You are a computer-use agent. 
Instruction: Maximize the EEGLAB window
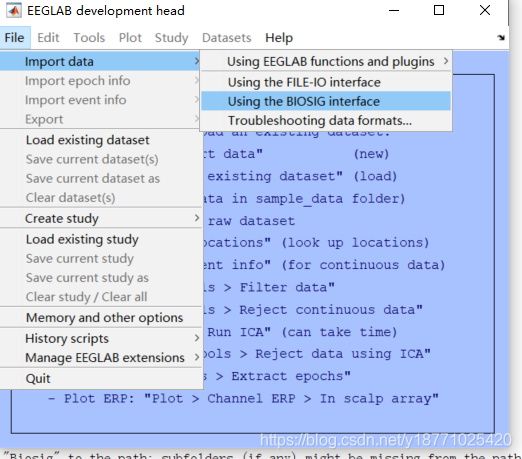tap(439, 10)
